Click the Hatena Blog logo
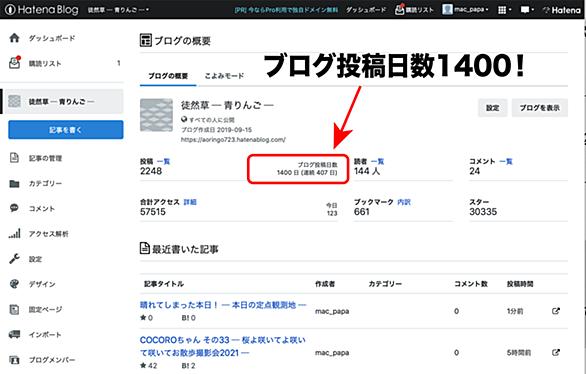The width and height of the screenshot is (586, 374). 41,10
